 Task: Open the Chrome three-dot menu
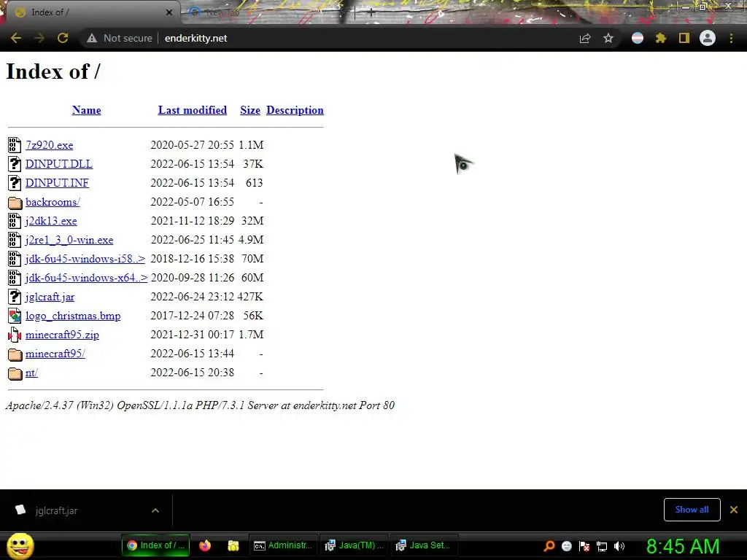pos(731,38)
